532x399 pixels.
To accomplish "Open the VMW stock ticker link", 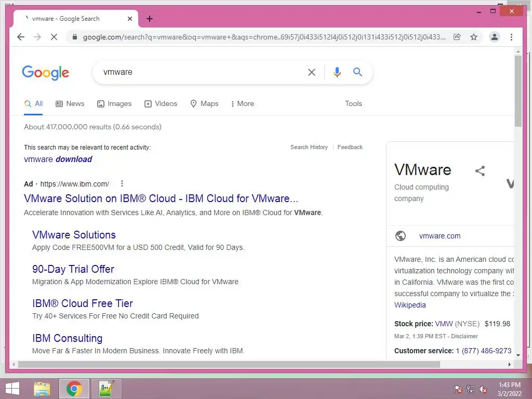I will pyautogui.click(x=444, y=324).
